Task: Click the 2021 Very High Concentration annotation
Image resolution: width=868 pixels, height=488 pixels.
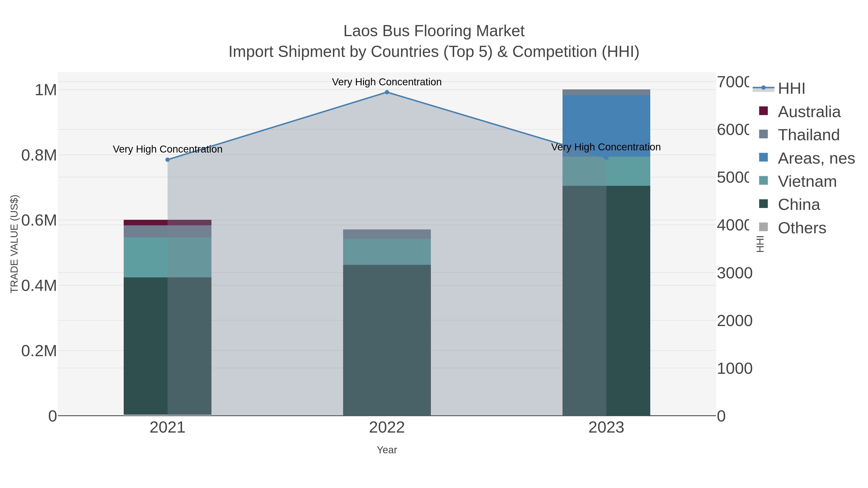Action: pos(168,149)
